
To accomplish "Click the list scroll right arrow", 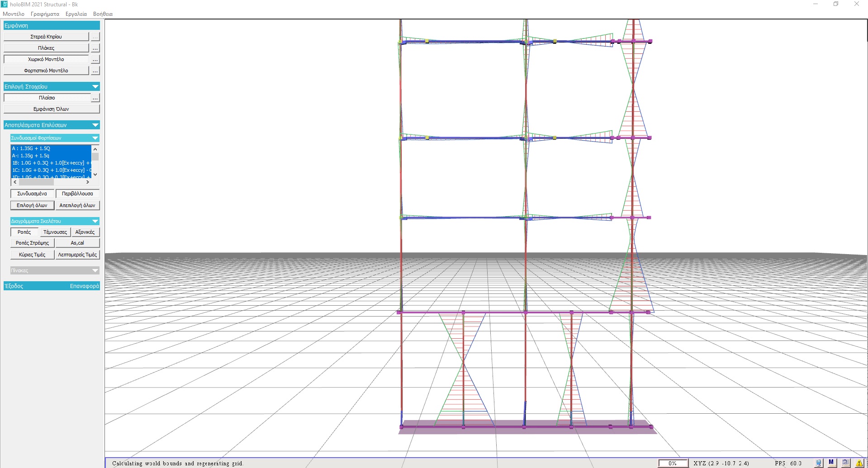I will [88, 182].
